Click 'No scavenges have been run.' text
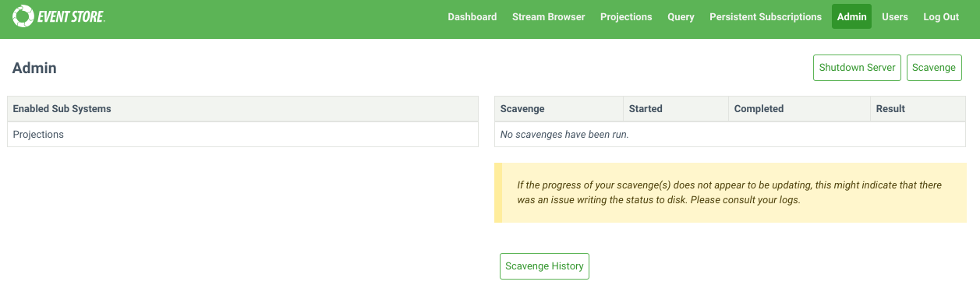Screen dimensions: 980x292 564,135
